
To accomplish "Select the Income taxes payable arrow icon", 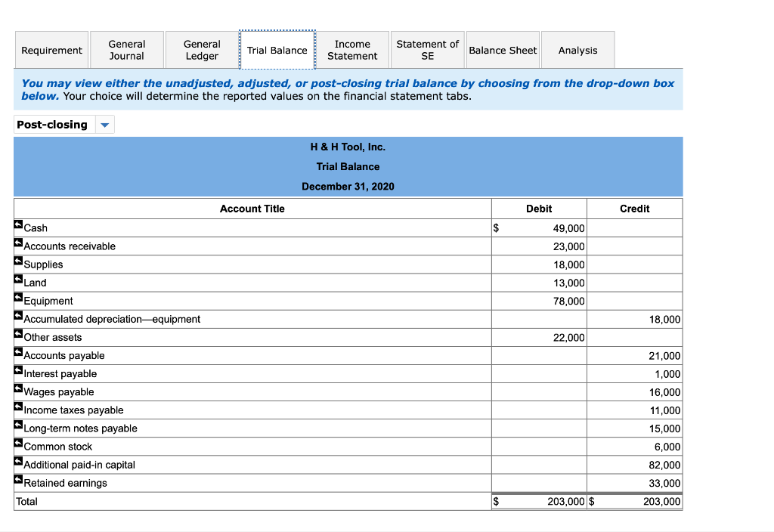I will 17,407.
